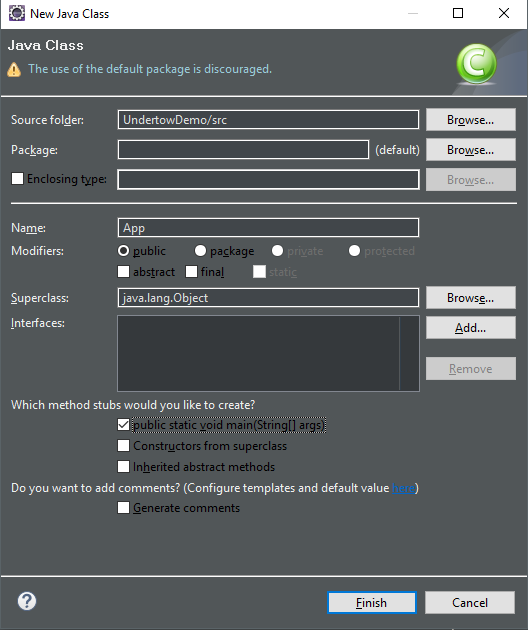This screenshot has width=528, height=630.
Task: Select the package modifier radio button
Action: click(200, 251)
